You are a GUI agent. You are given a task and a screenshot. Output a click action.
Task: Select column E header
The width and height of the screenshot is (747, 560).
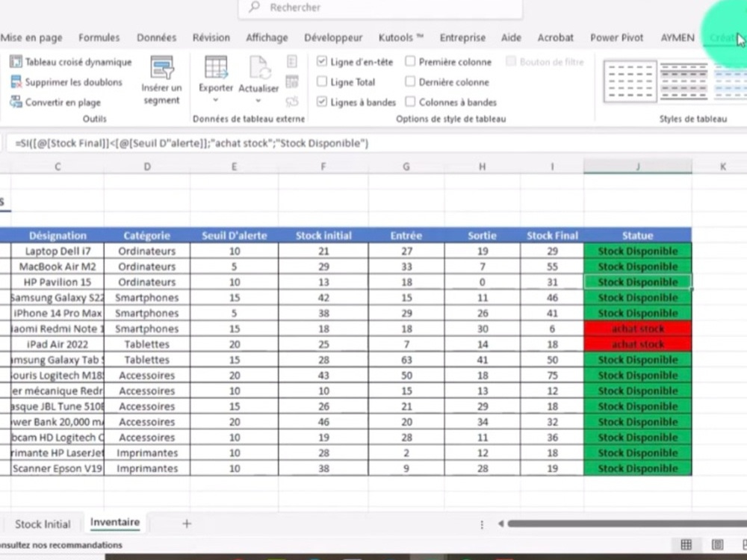pyautogui.click(x=234, y=167)
